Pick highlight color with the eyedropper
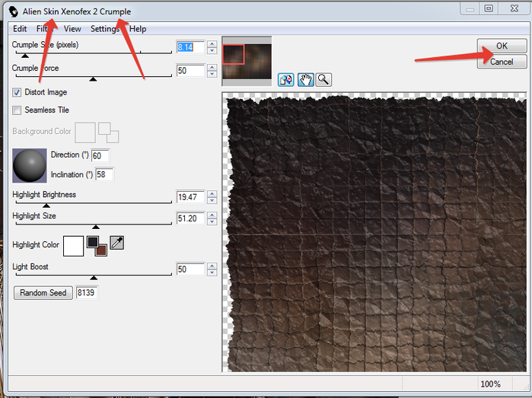The height and width of the screenshot is (398, 532). click(116, 243)
